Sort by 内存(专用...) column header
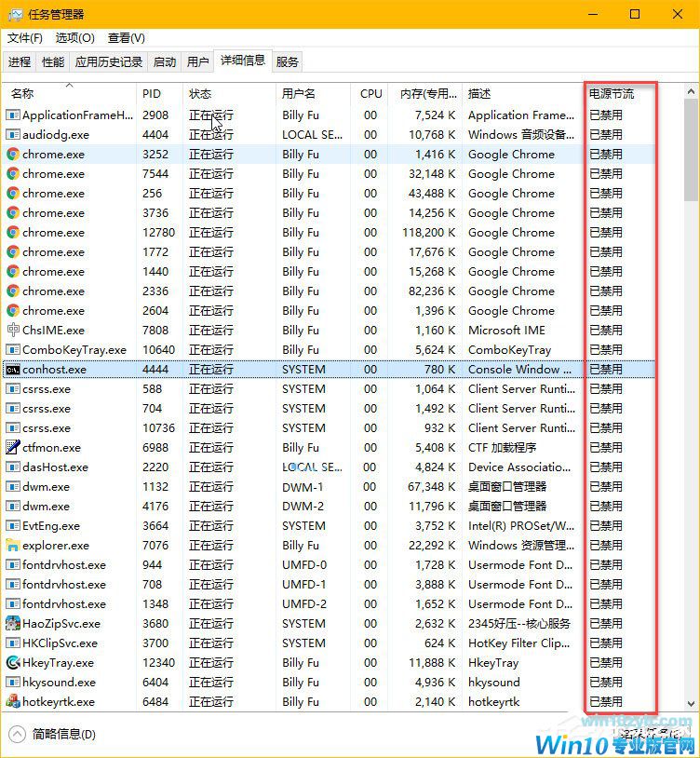Screen dimensions: 700x758 point(426,93)
